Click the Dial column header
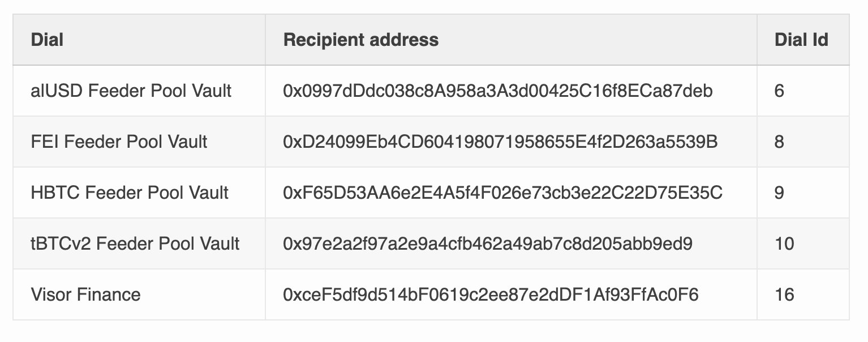Image resolution: width=868 pixels, height=342 pixels. point(48,40)
